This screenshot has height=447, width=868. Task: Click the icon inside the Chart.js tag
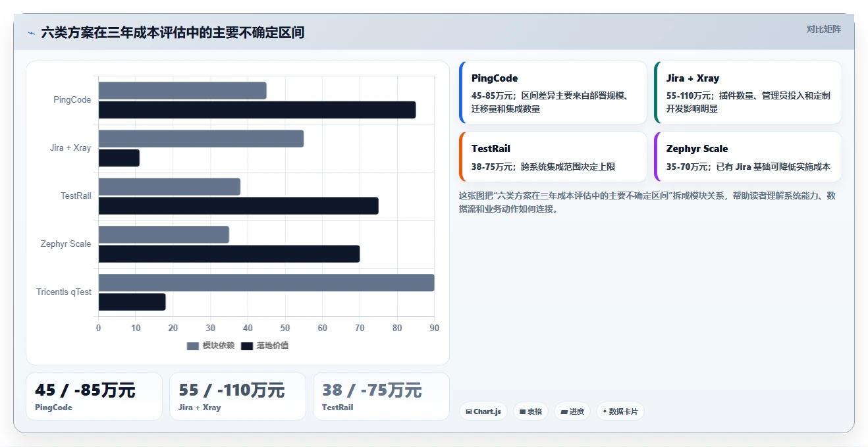click(468, 411)
